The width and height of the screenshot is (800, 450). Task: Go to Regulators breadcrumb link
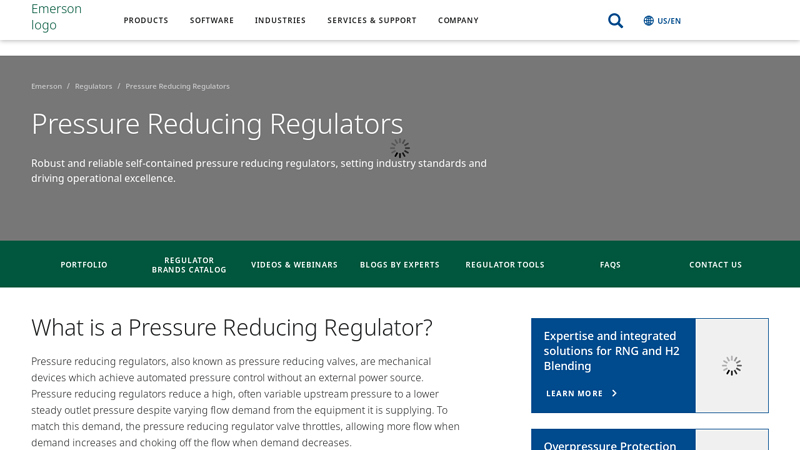(93, 86)
